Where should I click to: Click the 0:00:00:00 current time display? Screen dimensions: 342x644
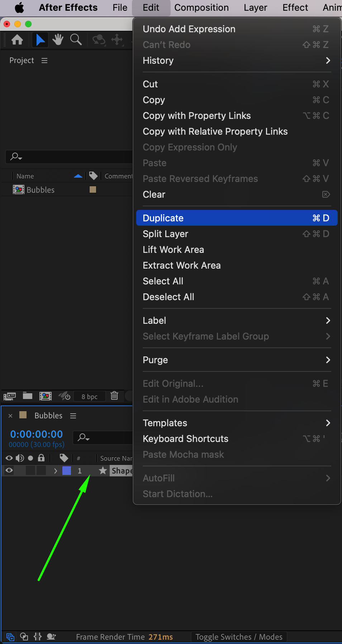(37, 434)
